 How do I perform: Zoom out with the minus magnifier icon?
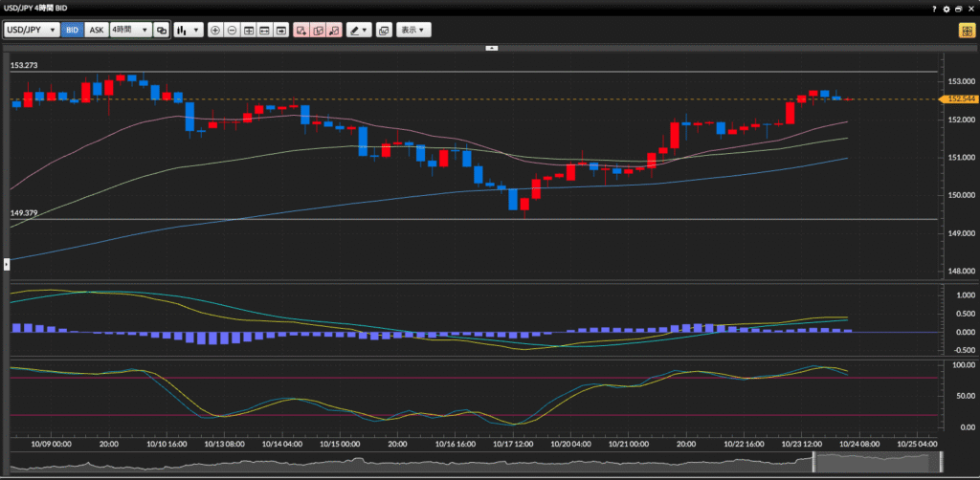click(x=233, y=30)
